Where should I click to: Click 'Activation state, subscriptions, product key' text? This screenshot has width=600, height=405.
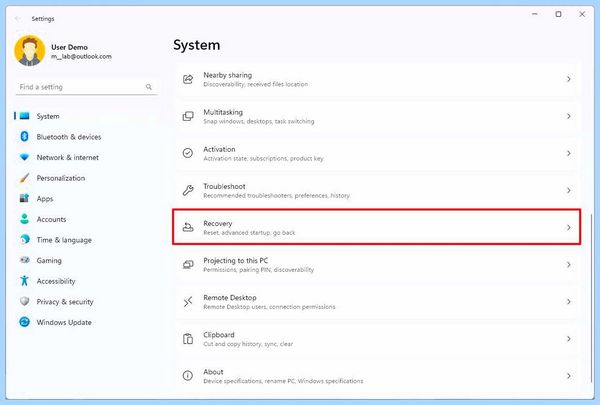coord(263,158)
